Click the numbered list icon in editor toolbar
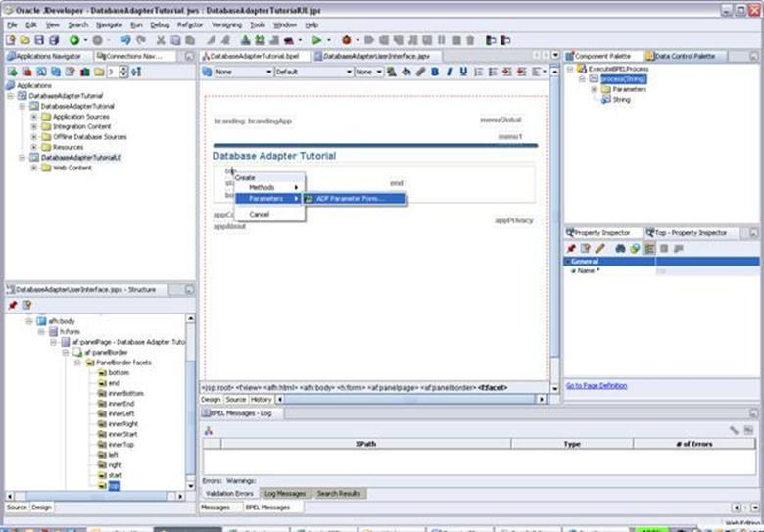The image size is (764, 532). [x=478, y=72]
